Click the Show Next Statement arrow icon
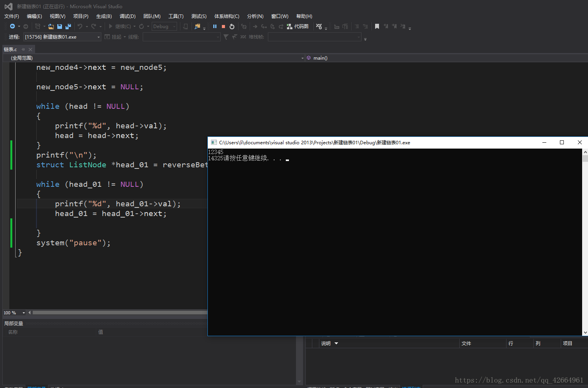 255,26
